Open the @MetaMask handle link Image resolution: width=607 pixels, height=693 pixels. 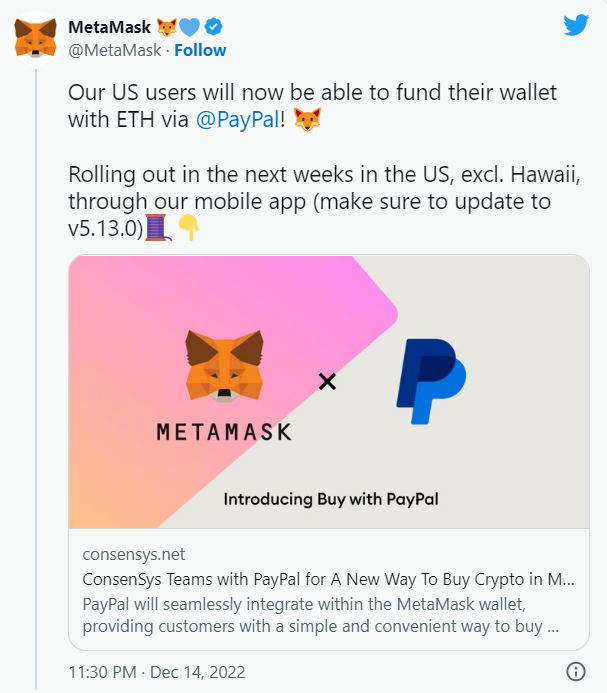(116, 50)
